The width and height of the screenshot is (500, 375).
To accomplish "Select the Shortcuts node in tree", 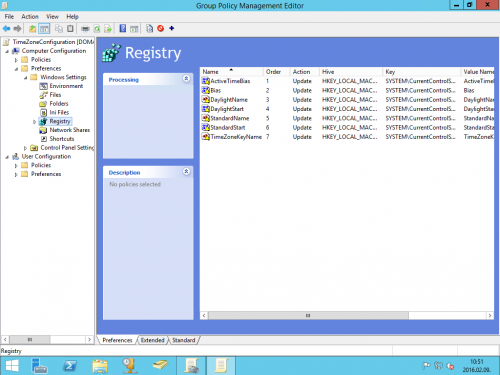I will 62,139.
